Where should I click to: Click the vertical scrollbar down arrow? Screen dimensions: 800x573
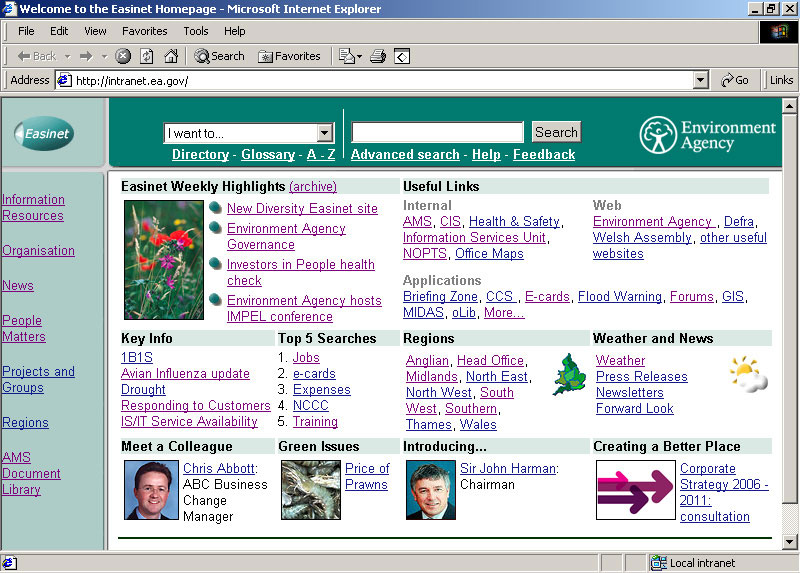pos(788,541)
